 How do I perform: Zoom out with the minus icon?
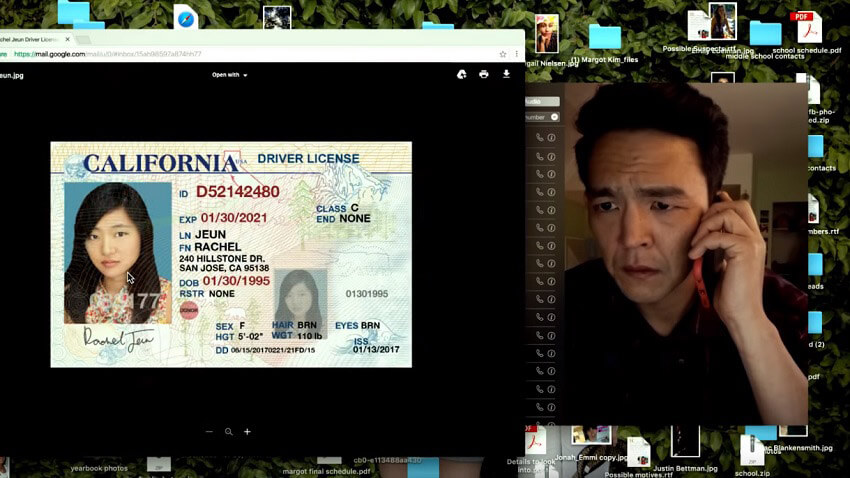[x=209, y=432]
